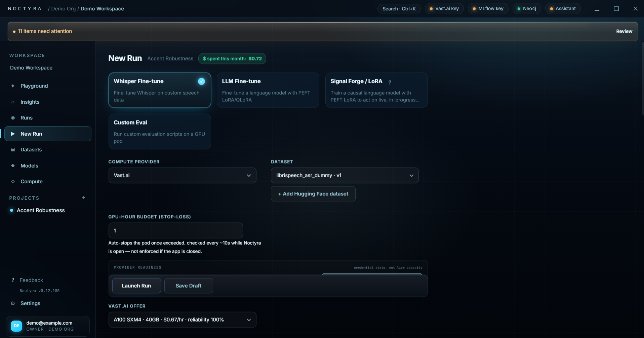Screen dimensions: 644x338
Task: Click the New Run play icon
Action: click(13, 134)
